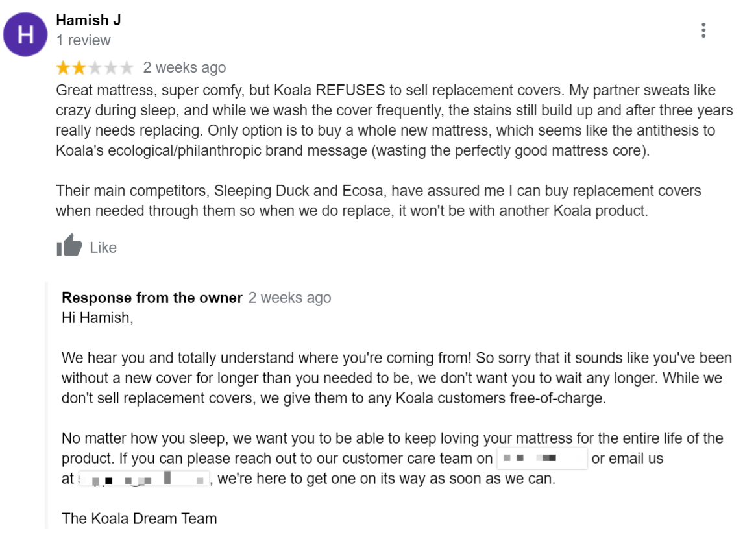Click the fifth grey rating star
Viewport: 756px width, 550px height.
(126, 67)
